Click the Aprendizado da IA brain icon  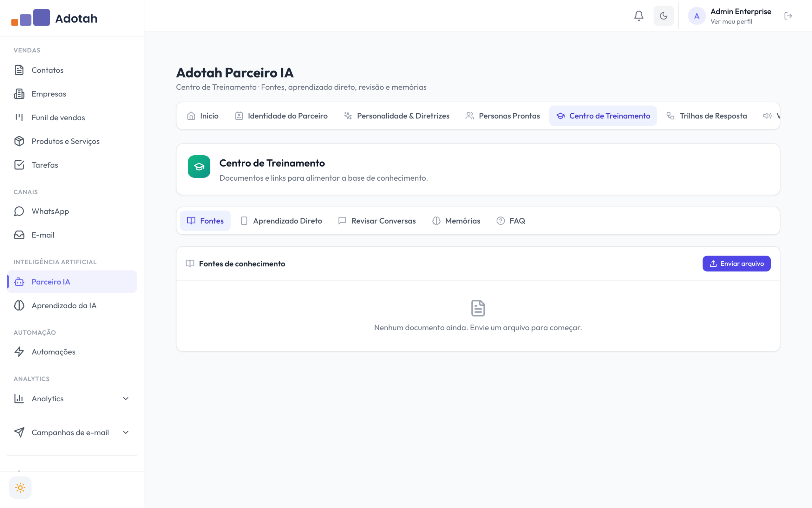[x=19, y=305]
